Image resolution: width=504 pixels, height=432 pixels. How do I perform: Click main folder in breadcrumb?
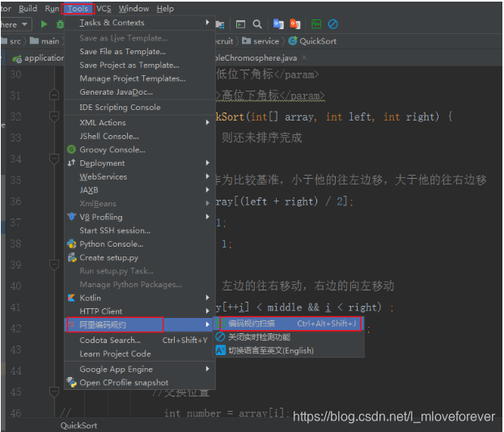(x=44, y=41)
